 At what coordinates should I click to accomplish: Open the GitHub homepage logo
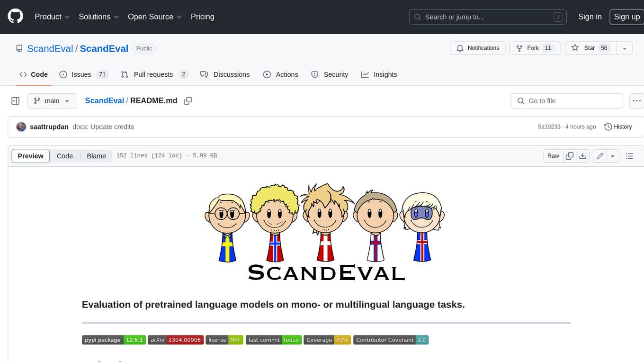coord(16,17)
